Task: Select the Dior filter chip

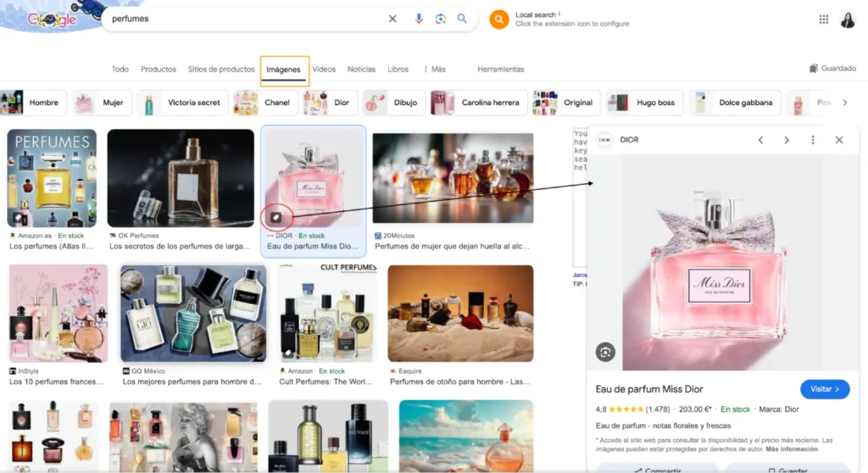Action: pos(331,103)
